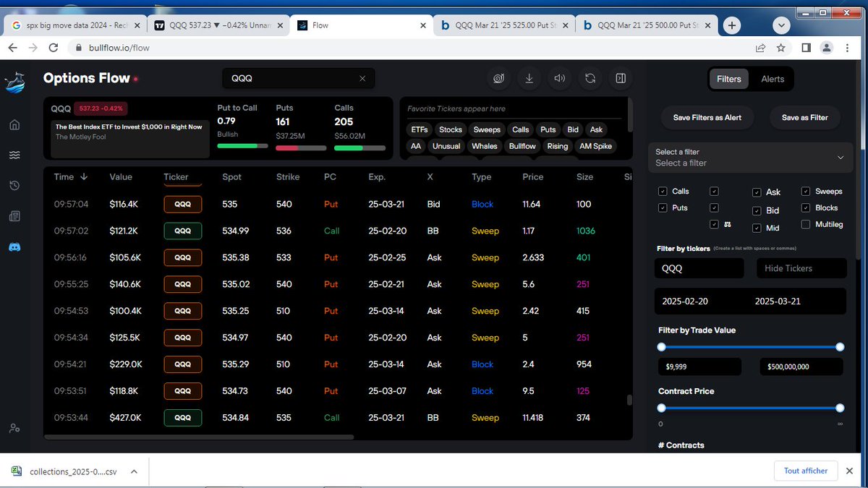Select the Unusual quick filter
This screenshot has width=868, height=488.
click(x=446, y=146)
